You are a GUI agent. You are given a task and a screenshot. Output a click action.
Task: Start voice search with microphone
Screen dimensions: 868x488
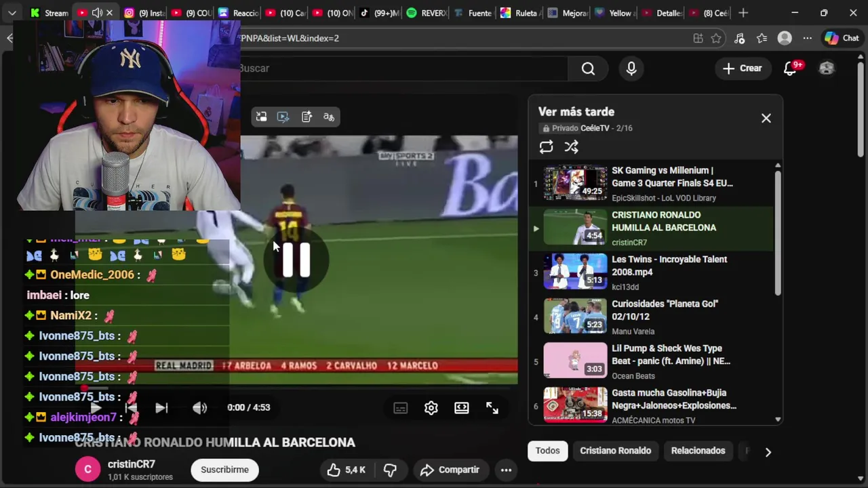pos(631,68)
